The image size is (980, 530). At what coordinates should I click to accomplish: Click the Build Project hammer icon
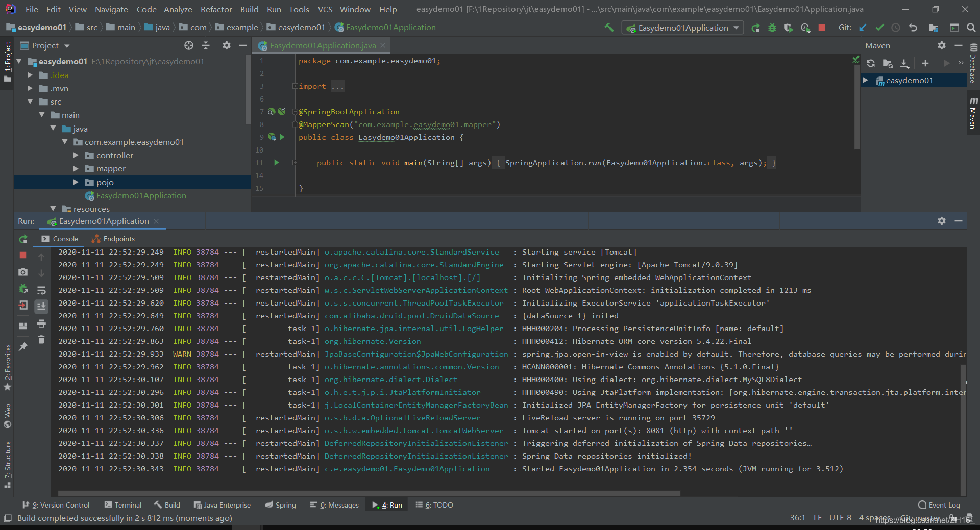[x=609, y=28]
